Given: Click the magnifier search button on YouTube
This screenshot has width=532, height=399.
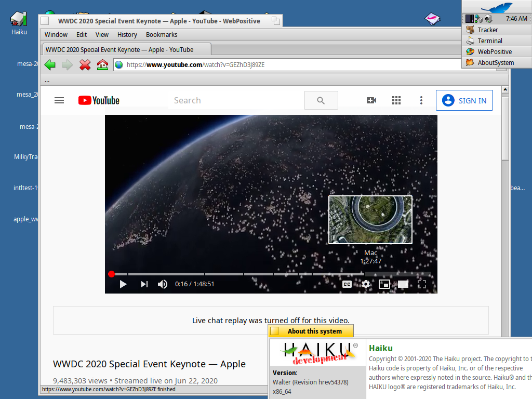Looking at the screenshot, I should coord(321,100).
